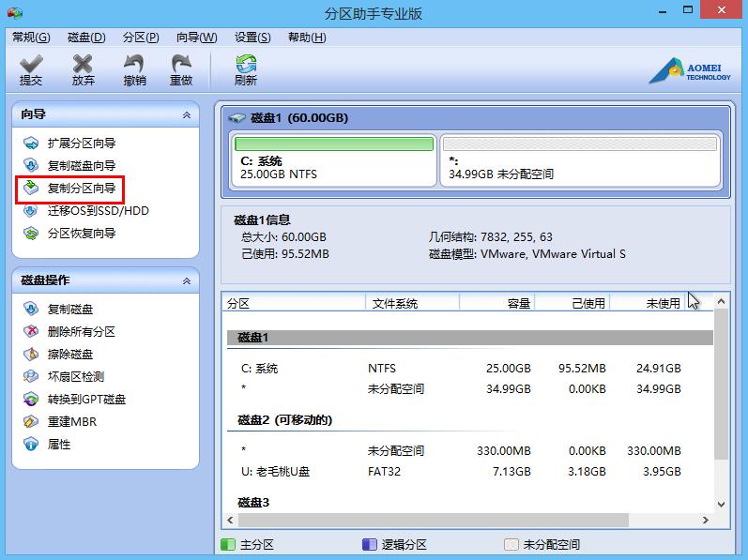Click the 扩展分区向导 wizard icon
The height and width of the screenshot is (560, 748).
click(31, 143)
